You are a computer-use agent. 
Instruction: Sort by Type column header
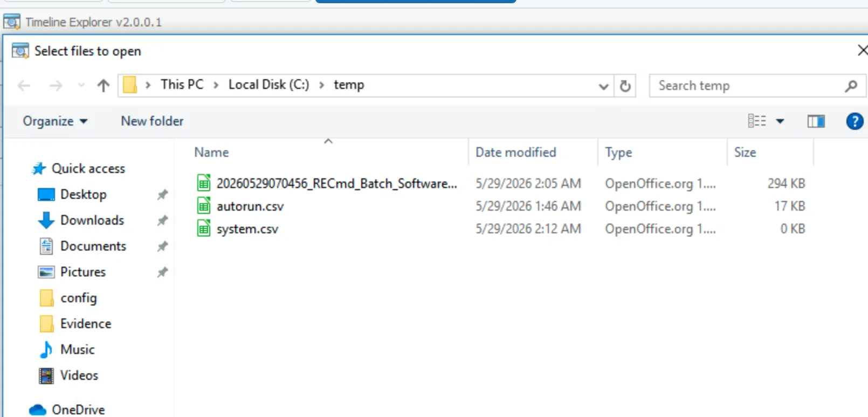[x=618, y=152]
